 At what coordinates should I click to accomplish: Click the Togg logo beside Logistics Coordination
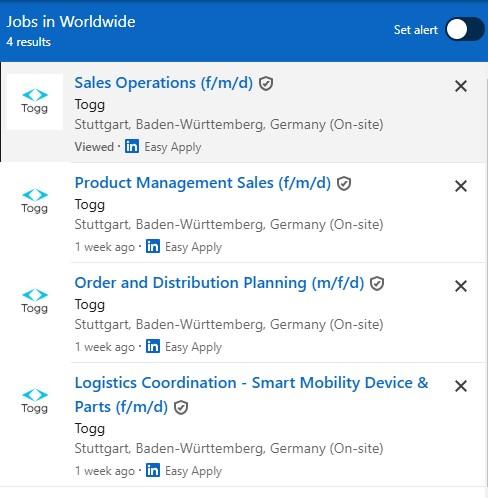[x=35, y=401]
